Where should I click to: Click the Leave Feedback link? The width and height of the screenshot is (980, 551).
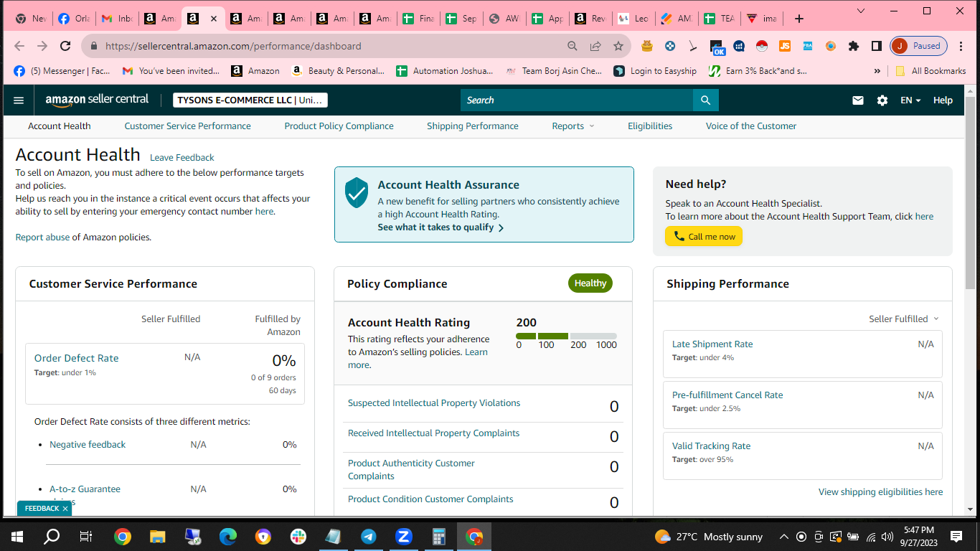pos(182,157)
